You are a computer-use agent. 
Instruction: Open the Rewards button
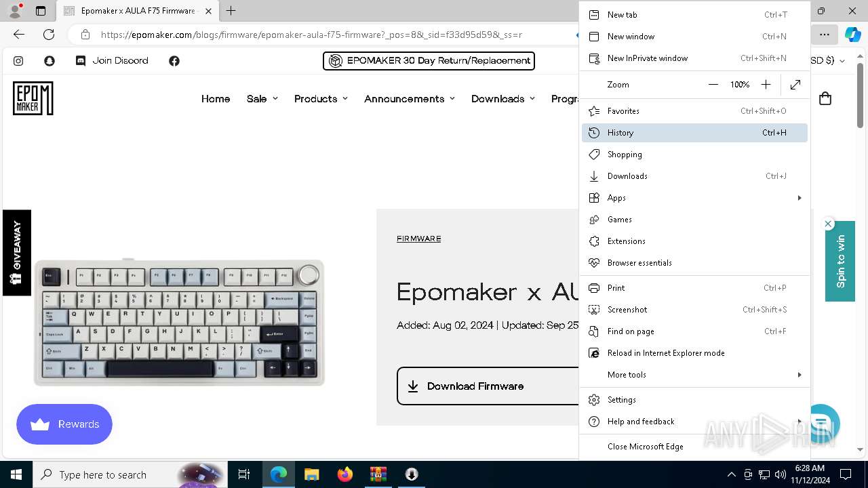coord(64,424)
